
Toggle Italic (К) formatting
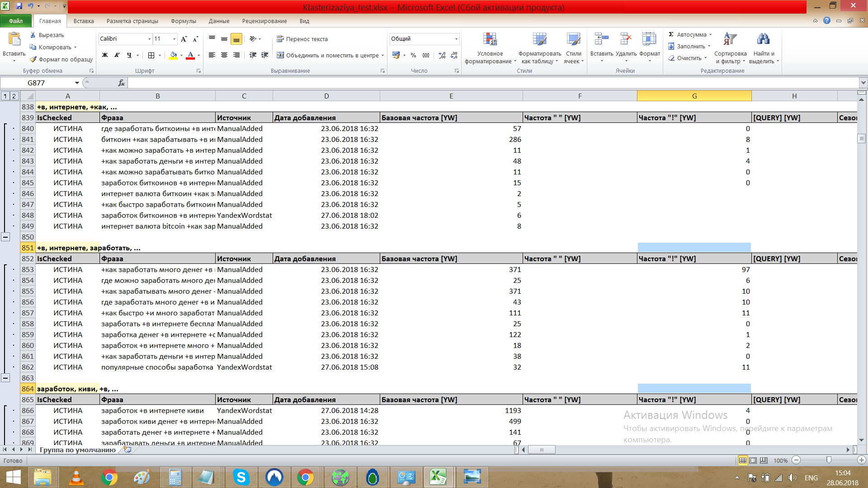coord(117,55)
